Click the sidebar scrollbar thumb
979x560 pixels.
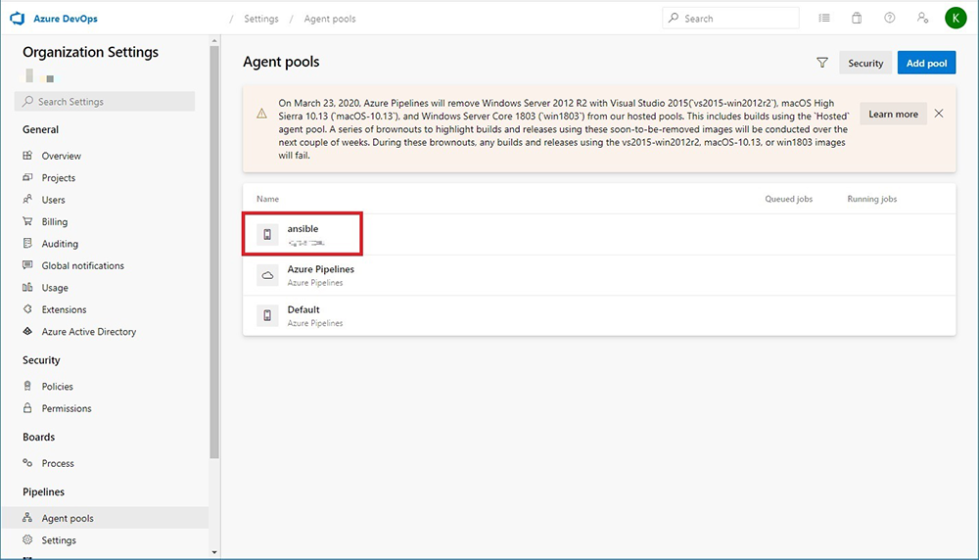coord(214,253)
